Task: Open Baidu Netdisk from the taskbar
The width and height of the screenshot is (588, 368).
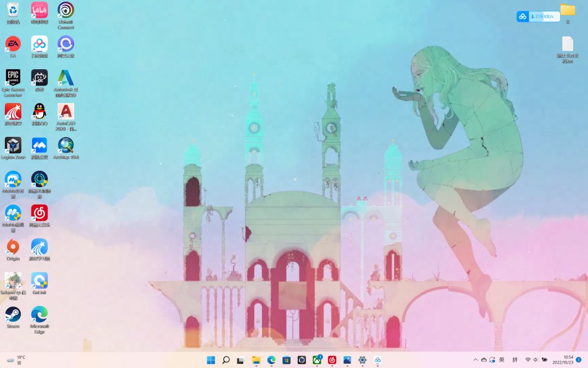Action: pos(378,360)
